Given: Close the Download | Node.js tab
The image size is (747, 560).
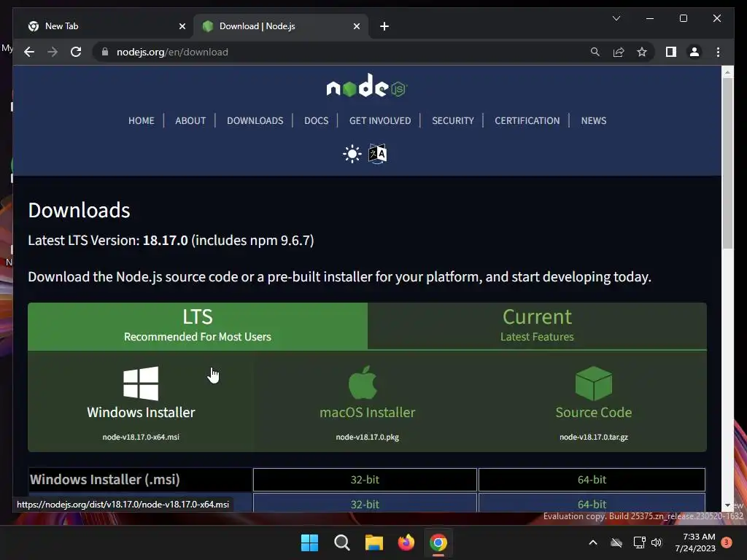Looking at the screenshot, I should coord(356,26).
